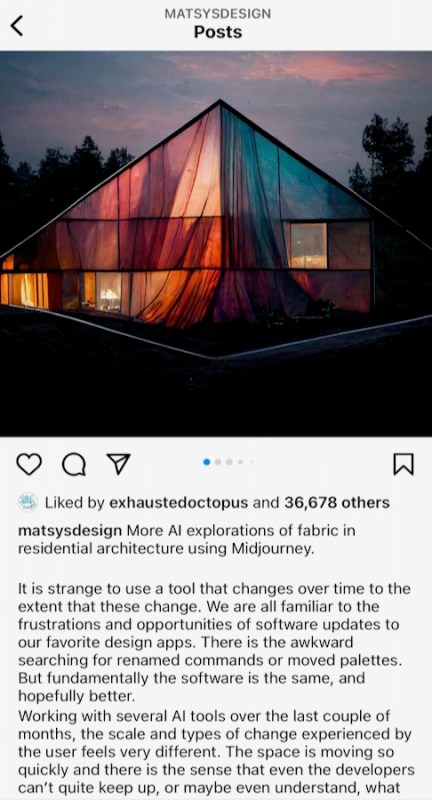Viewport: 432px width, 800px height.
Task: Save the post with bookmark icon
Action: (x=403, y=464)
